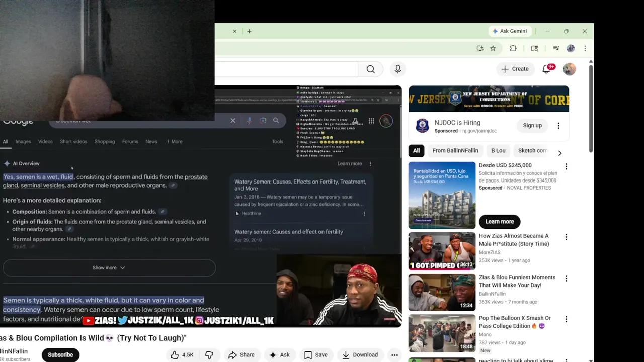Open options for Desde USD $345,000 ad

click(566, 166)
